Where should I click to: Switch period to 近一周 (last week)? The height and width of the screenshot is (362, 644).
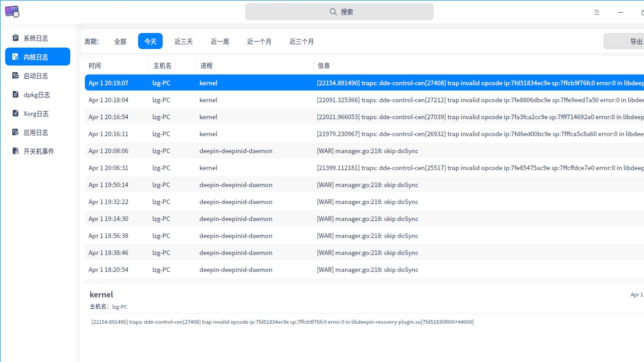[220, 41]
